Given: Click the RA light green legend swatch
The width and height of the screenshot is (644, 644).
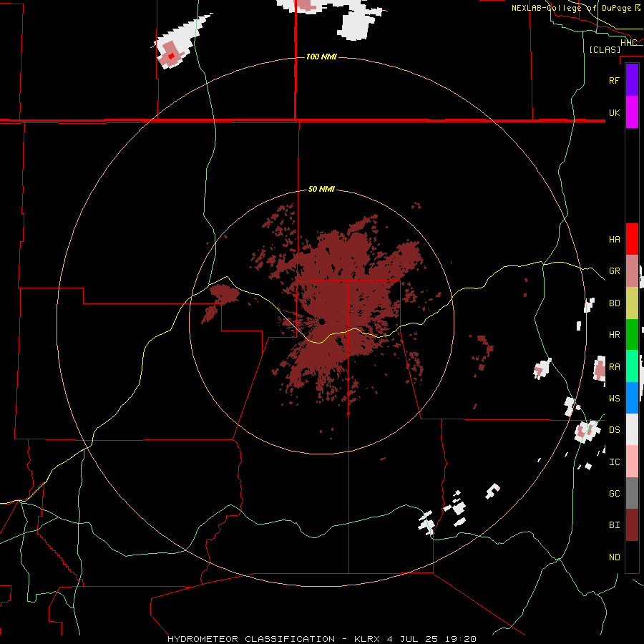Looking at the screenshot, I should pyautogui.click(x=632, y=366).
